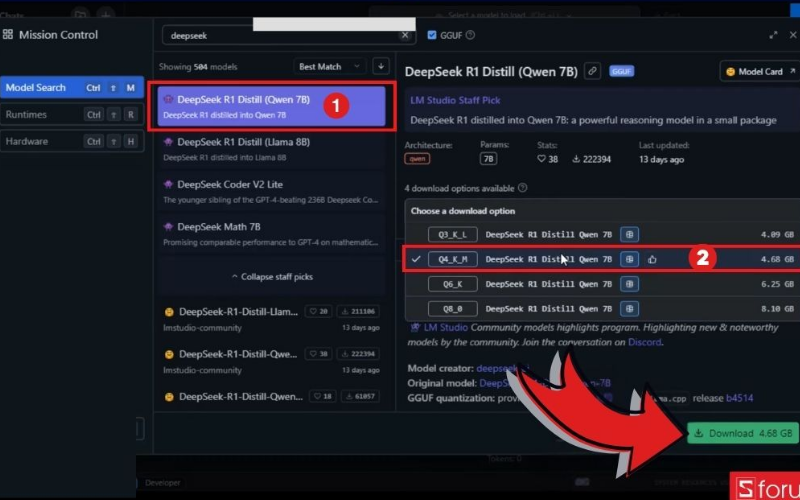Choose the Q6_K download option
This screenshot has width=800, height=500.
[x=602, y=284]
